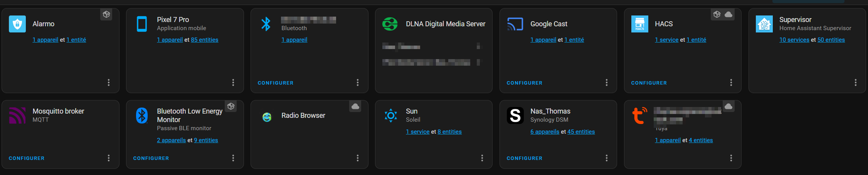Open Nas_Thomas "6 appareils" link
The image size is (868, 175).
(x=545, y=132)
